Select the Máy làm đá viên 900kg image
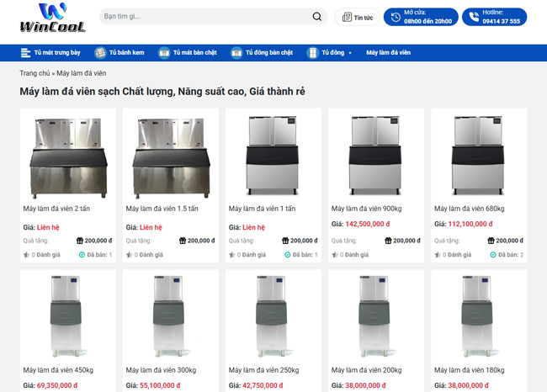Viewport: 547px width, 392px height. (375, 156)
